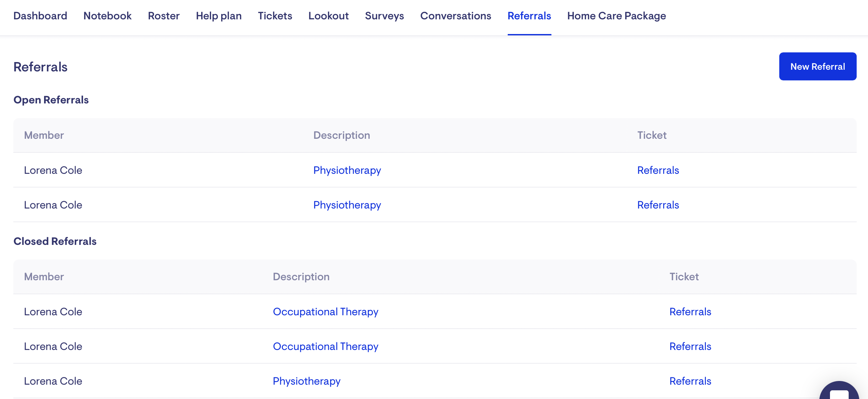Click Description column header in Open Referrals
868x399 pixels.
point(342,135)
